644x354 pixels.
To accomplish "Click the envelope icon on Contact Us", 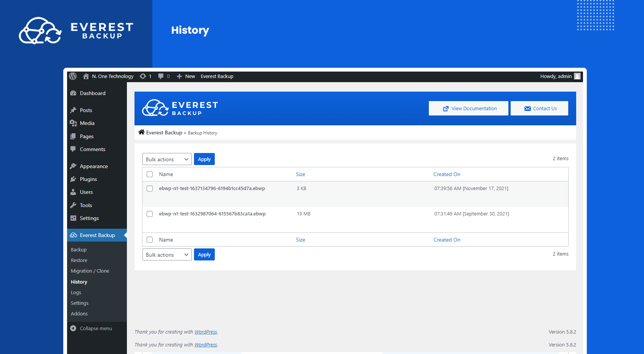I will (528, 109).
